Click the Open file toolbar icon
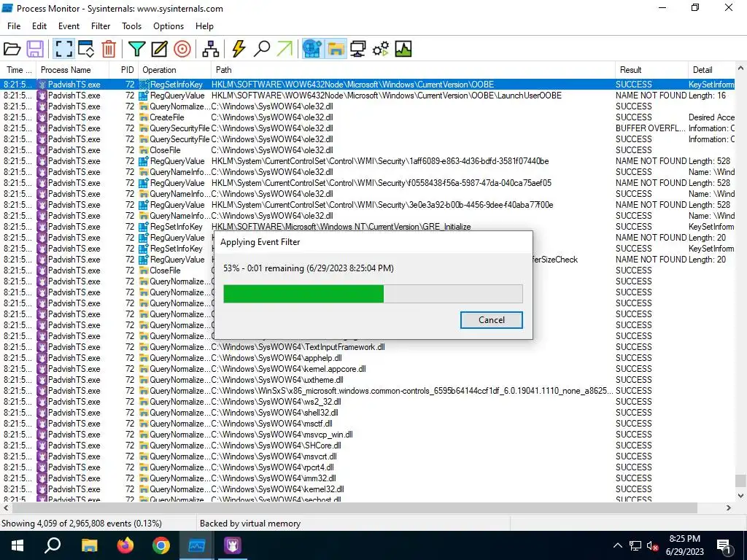Image resolution: width=747 pixels, height=560 pixels. 12,49
